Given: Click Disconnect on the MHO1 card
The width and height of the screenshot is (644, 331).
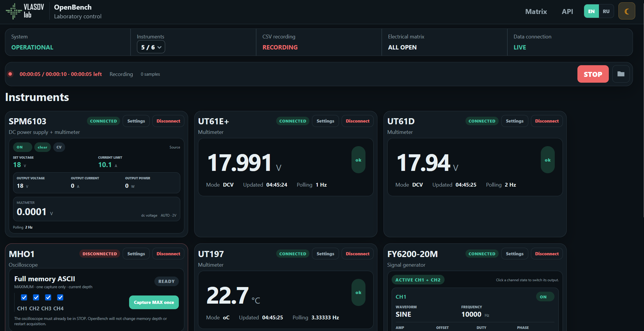Looking at the screenshot, I should pos(168,254).
